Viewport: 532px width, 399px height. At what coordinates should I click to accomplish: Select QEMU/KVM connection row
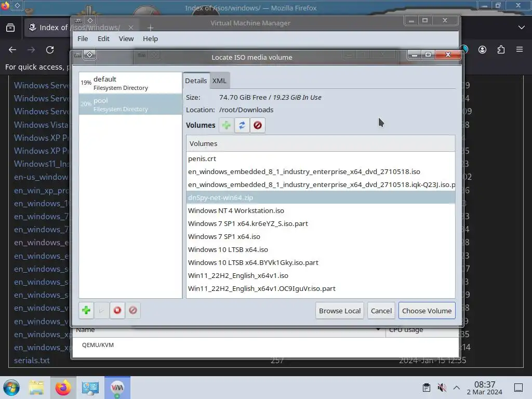(265, 345)
